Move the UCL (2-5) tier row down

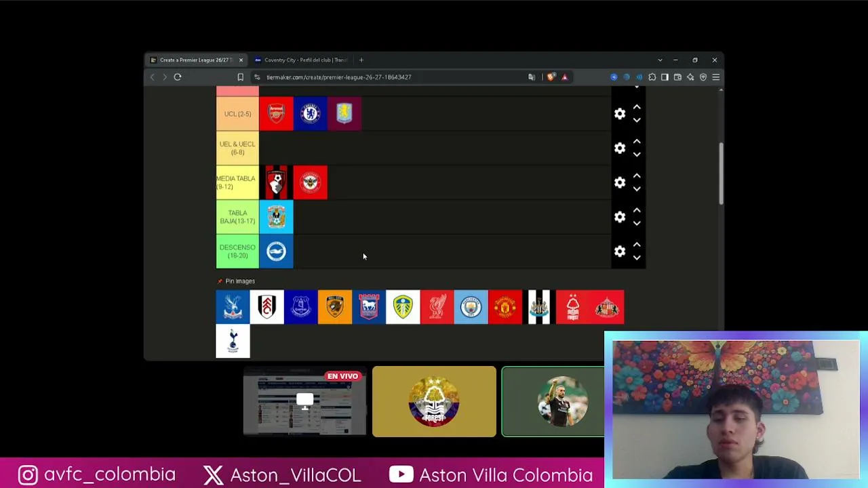pos(637,121)
